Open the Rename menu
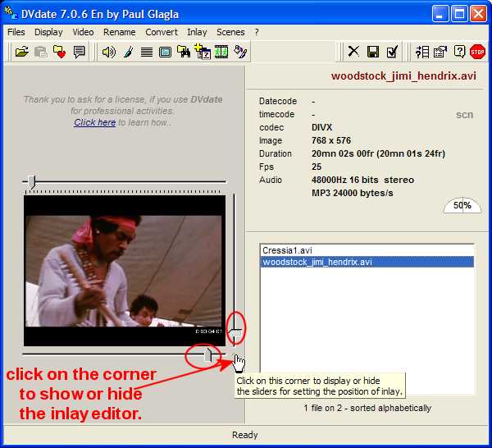The height and width of the screenshot is (448, 492). (120, 32)
